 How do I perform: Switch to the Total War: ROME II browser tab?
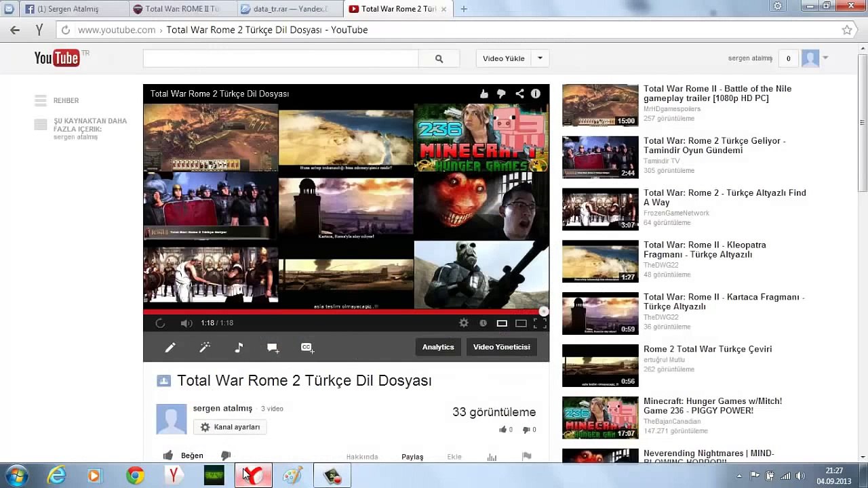point(178,9)
